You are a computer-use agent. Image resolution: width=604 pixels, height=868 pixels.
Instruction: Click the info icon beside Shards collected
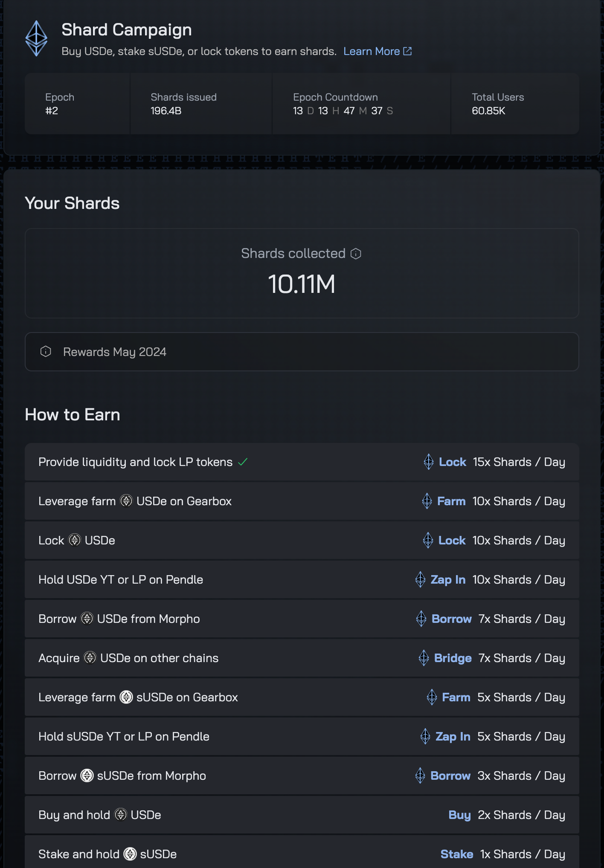point(356,254)
